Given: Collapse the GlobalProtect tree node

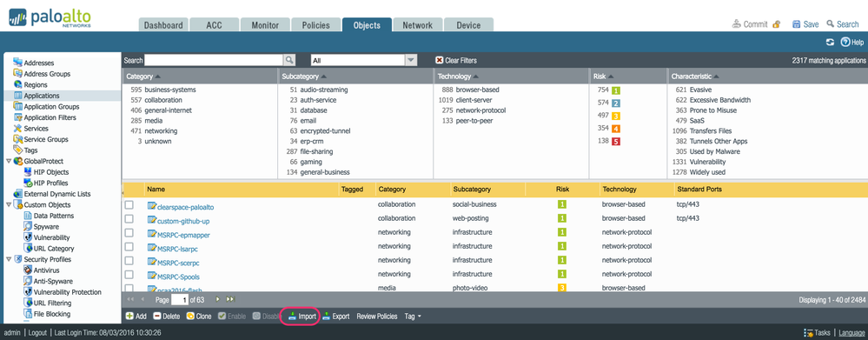Looking at the screenshot, I should click(9, 161).
